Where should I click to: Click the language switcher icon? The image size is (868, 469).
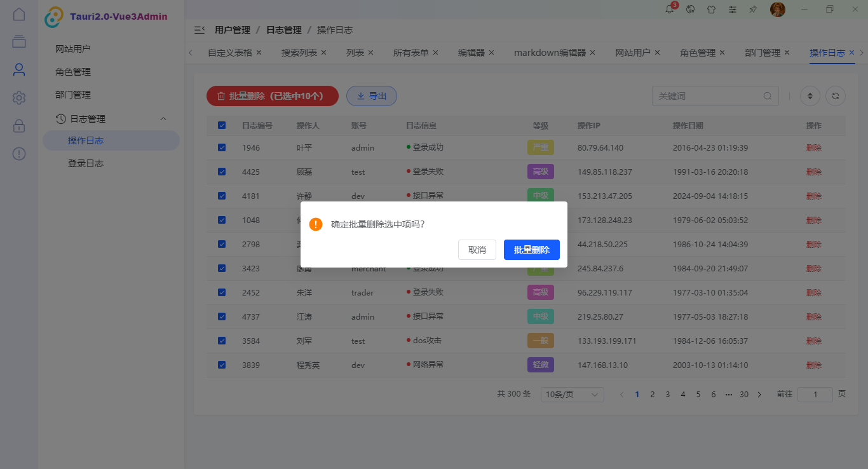(x=690, y=9)
